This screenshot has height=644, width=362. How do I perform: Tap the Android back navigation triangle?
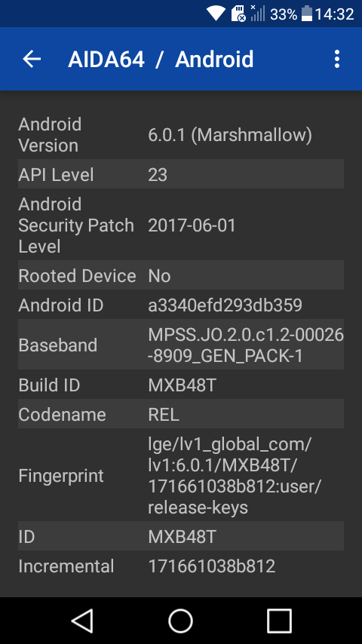82,620
